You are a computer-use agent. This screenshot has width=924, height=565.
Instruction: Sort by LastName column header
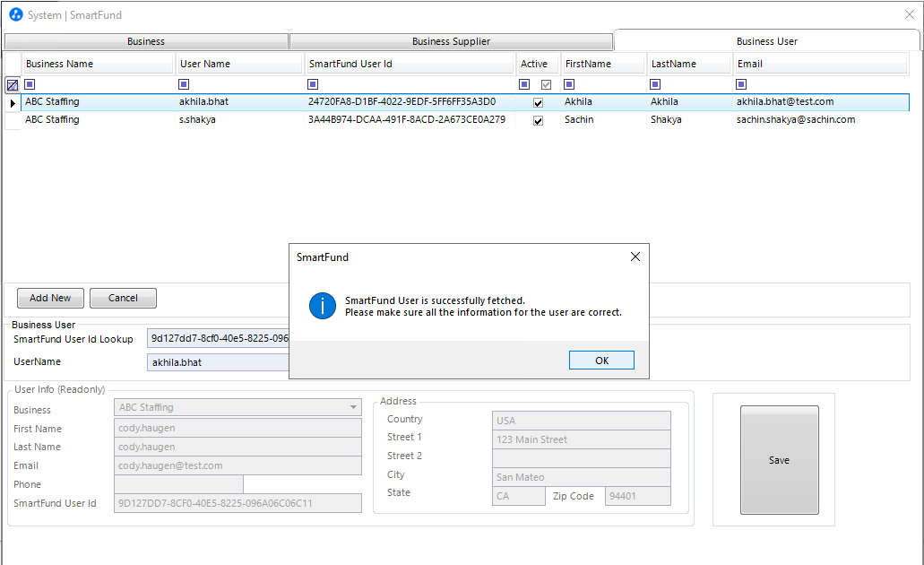pos(689,64)
